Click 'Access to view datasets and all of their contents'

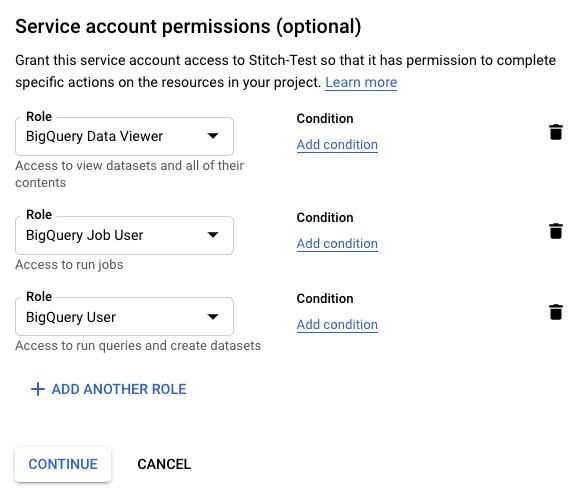point(130,174)
